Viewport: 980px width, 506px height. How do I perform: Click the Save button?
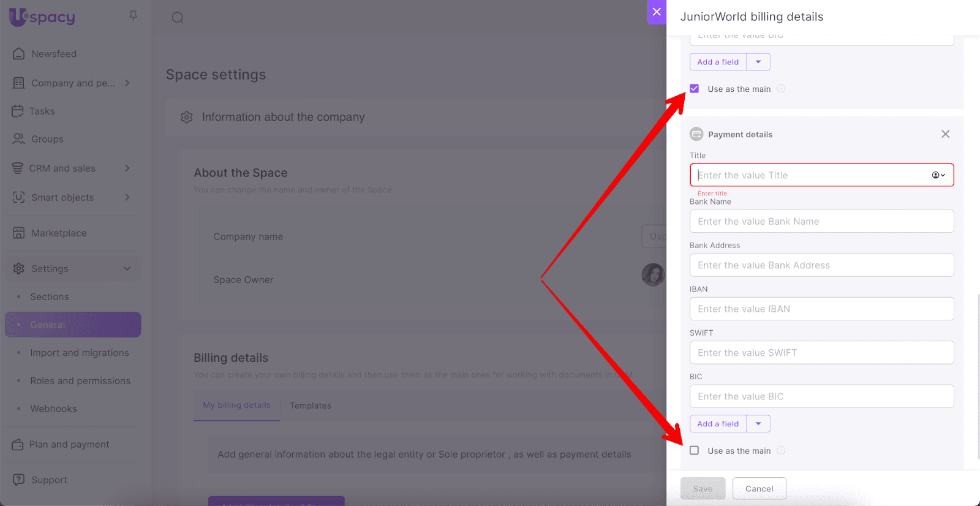[703, 489]
